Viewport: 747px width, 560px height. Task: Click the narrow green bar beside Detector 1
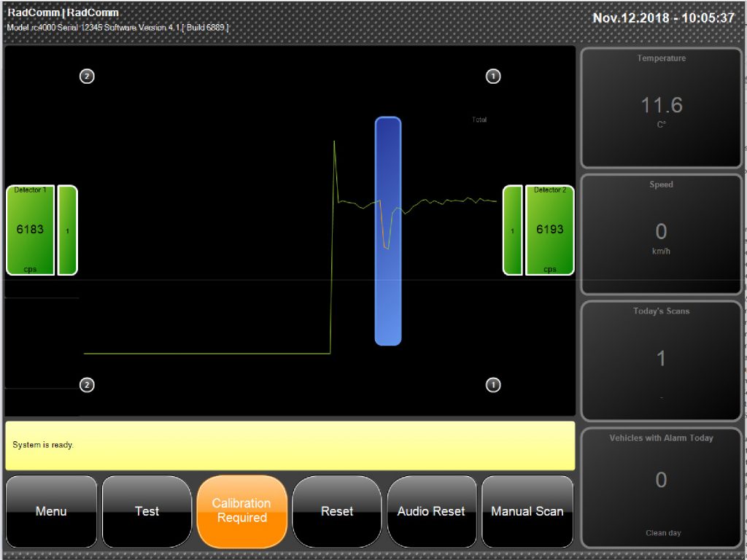click(x=68, y=230)
